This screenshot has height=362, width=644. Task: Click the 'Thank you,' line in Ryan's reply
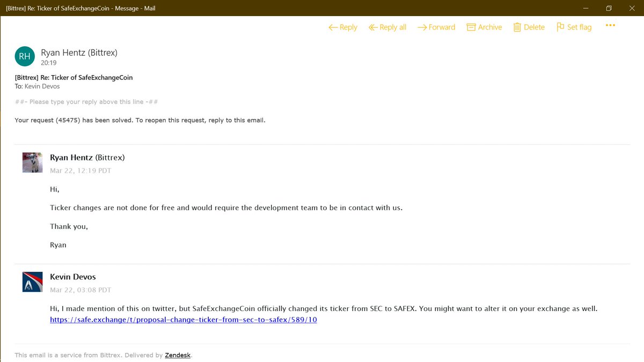coord(69,226)
